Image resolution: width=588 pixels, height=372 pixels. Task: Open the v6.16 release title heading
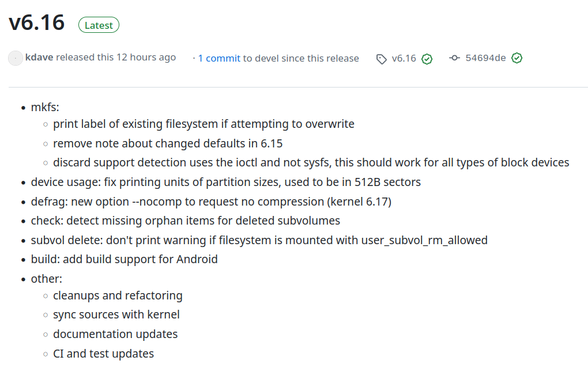37,23
